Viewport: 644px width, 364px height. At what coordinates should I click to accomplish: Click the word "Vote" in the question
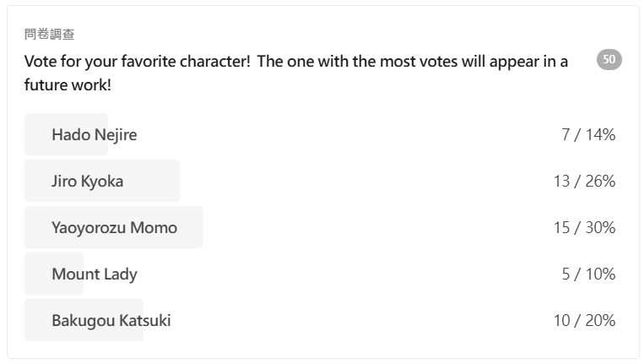click(41, 62)
